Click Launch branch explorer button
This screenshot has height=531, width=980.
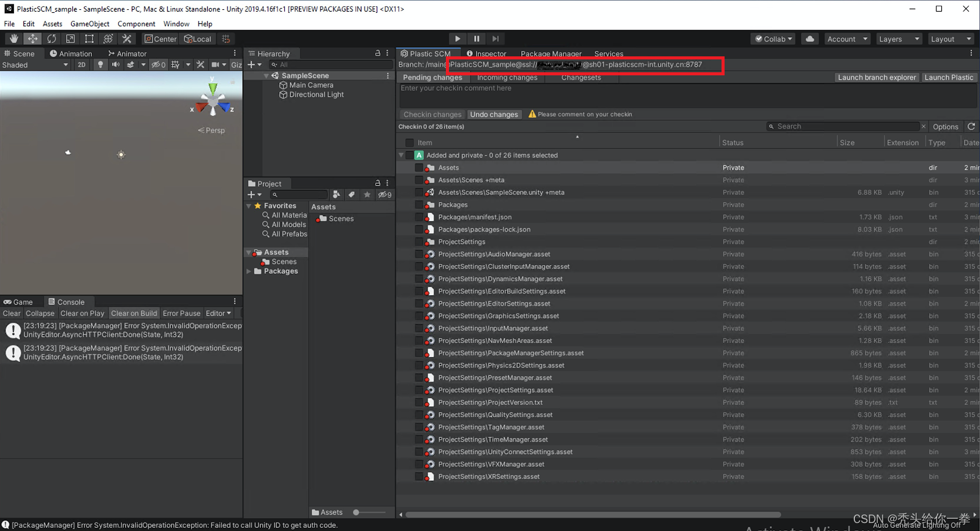point(877,78)
